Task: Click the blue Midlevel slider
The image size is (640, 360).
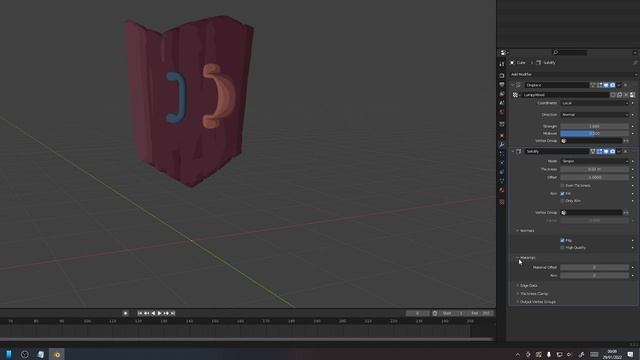Action: point(594,133)
